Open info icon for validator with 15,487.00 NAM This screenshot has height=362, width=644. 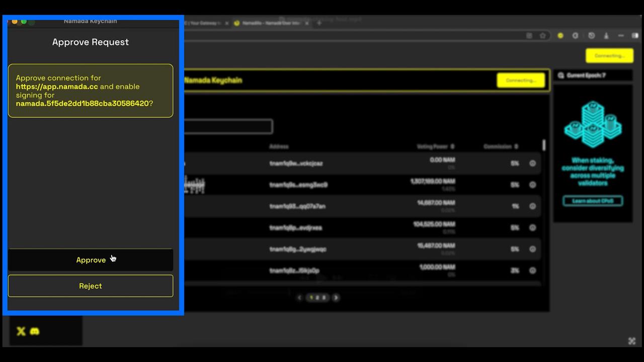(532, 249)
